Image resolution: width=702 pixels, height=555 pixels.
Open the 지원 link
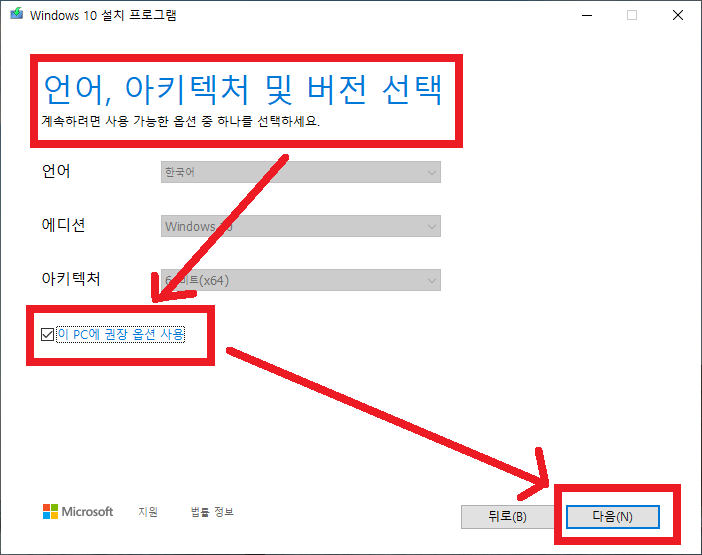[x=148, y=512]
